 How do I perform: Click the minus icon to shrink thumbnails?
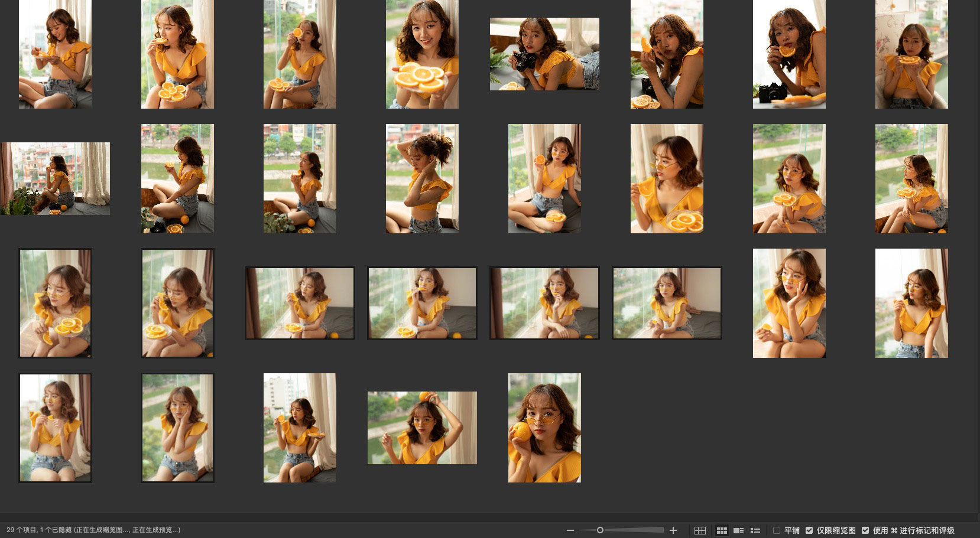pyautogui.click(x=570, y=530)
